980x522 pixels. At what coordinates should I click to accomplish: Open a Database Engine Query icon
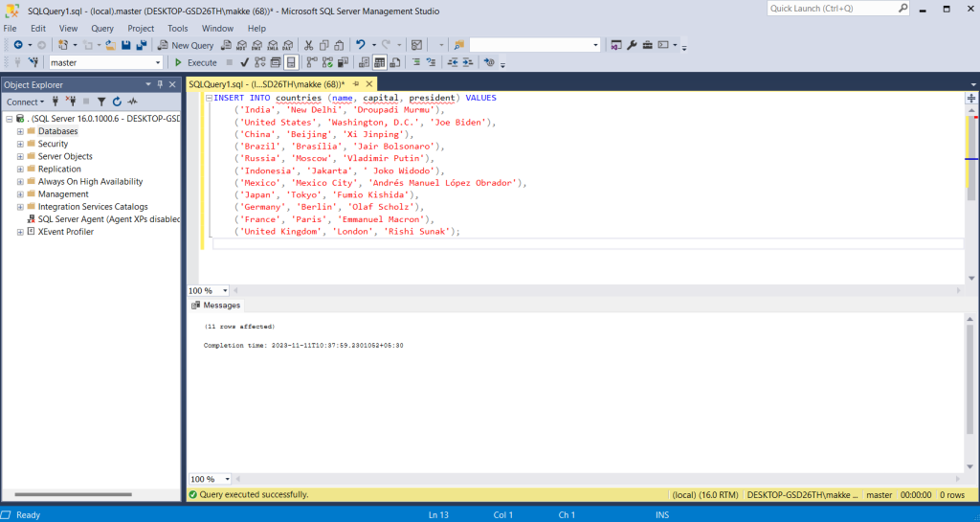coord(226,45)
